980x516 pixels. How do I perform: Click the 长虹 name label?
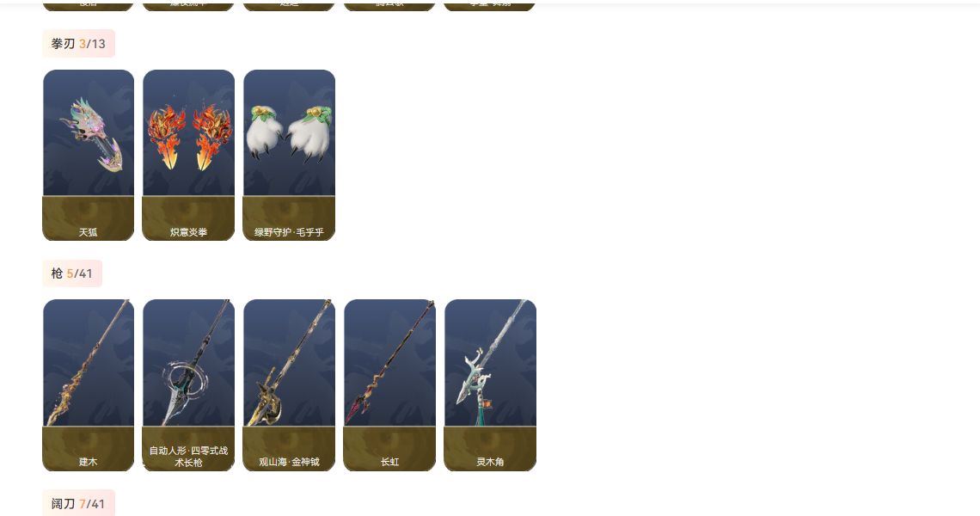[390, 462]
